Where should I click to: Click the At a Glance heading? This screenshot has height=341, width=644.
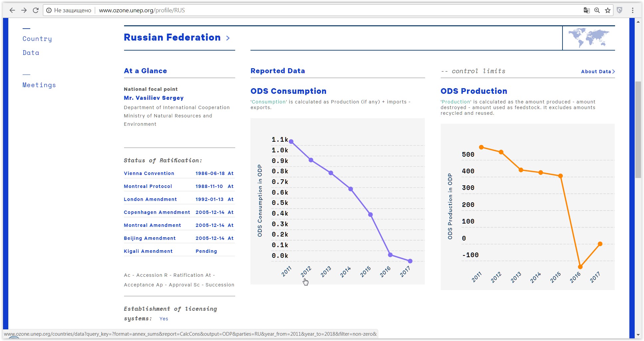[145, 71]
